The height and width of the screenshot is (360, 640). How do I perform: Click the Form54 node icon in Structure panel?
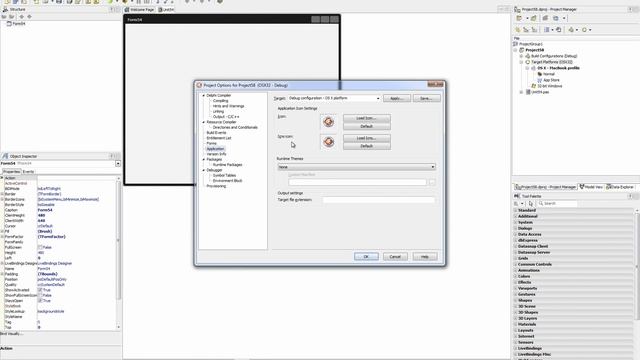tap(9, 24)
